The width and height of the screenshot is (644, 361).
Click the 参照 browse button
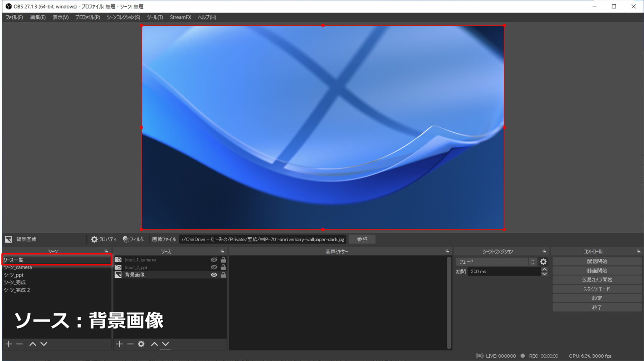click(x=362, y=239)
